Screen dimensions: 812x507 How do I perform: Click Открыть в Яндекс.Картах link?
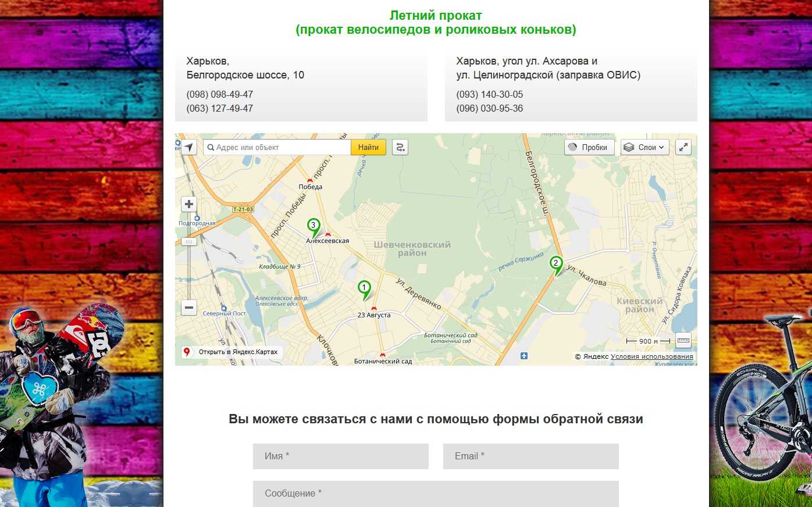(x=232, y=352)
